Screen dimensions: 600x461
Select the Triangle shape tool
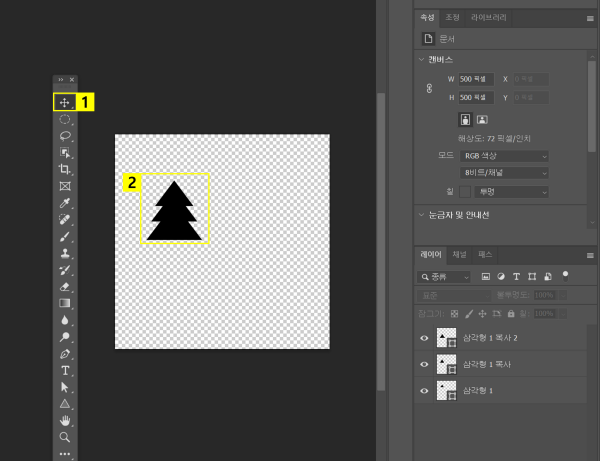point(65,404)
